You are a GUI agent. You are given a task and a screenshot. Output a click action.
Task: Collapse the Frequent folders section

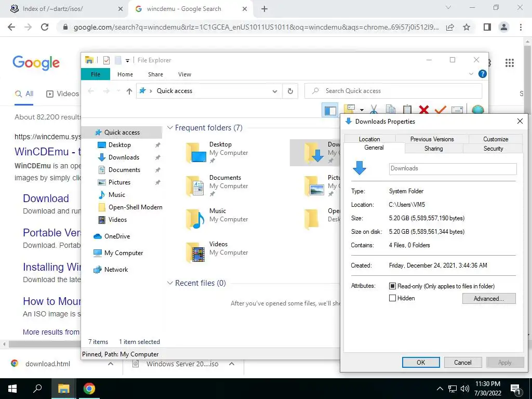coord(170,128)
